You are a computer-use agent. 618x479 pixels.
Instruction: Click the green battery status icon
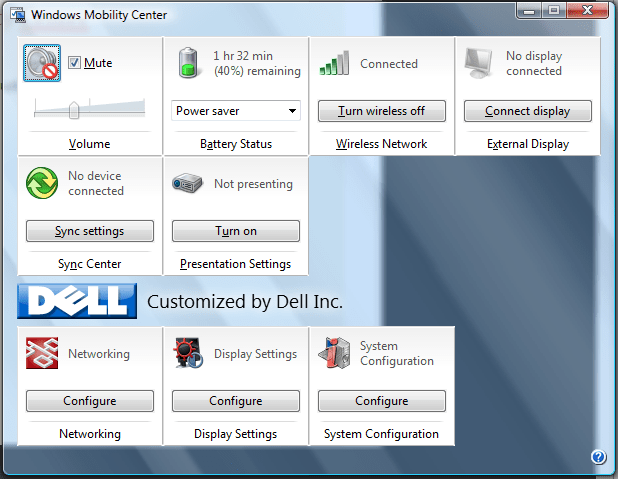[189, 64]
